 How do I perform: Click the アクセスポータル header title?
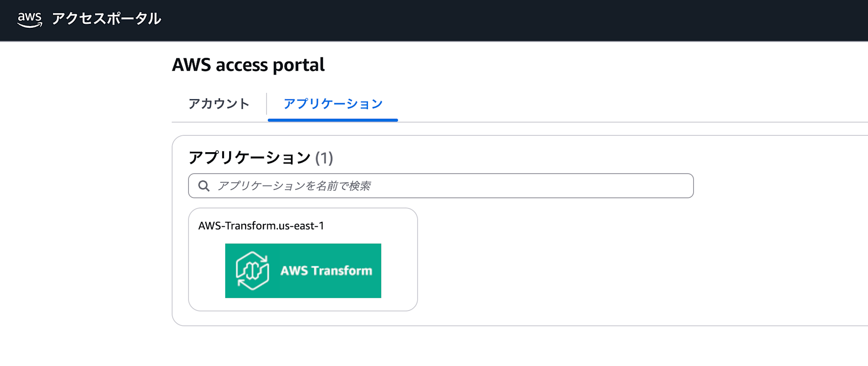point(106,19)
